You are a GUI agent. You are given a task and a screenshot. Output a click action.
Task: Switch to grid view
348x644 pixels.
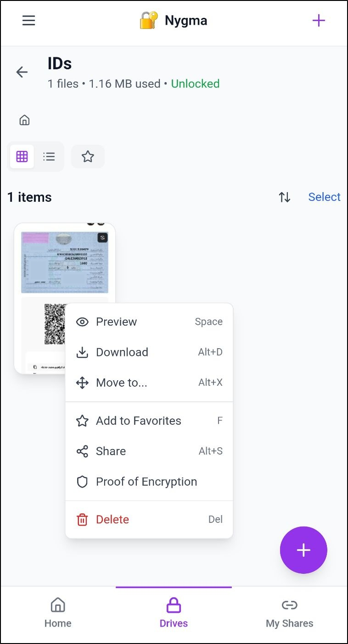point(22,157)
